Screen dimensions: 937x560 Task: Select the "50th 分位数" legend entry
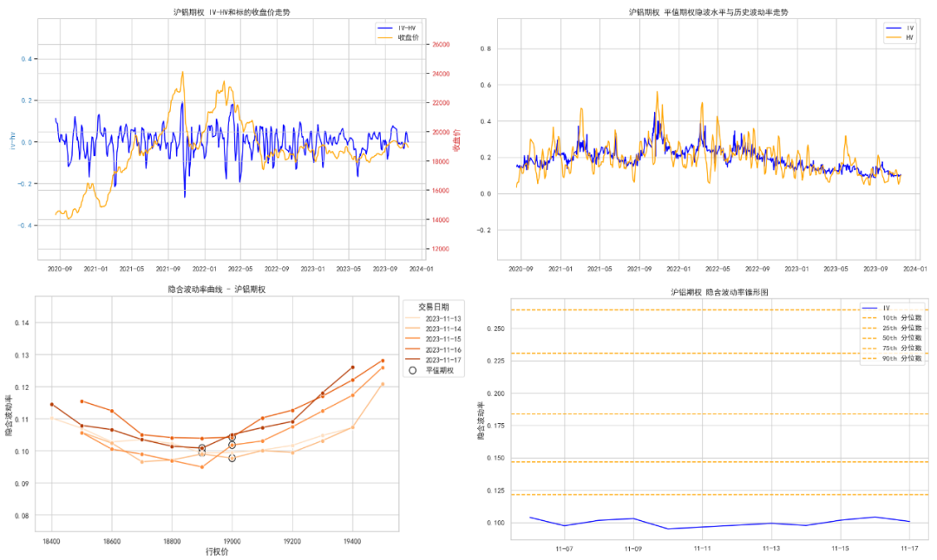tap(892, 338)
